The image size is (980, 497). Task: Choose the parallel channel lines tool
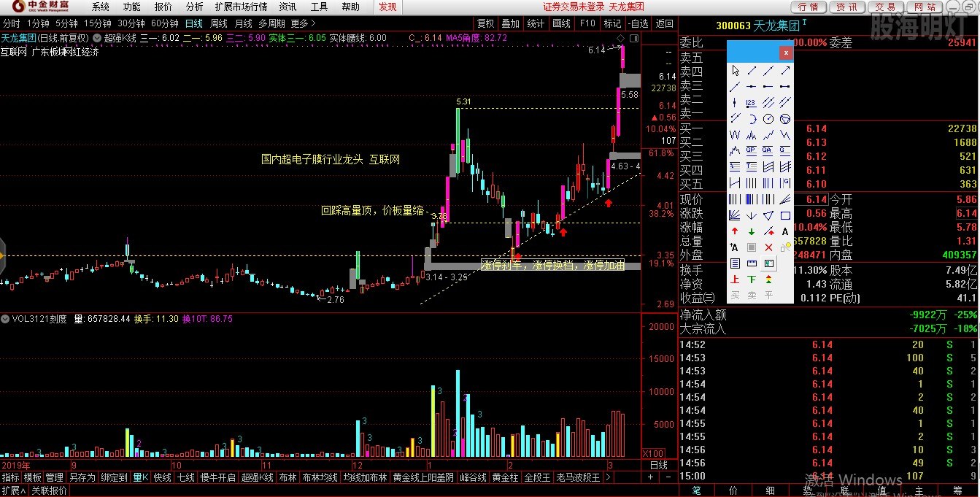click(768, 102)
